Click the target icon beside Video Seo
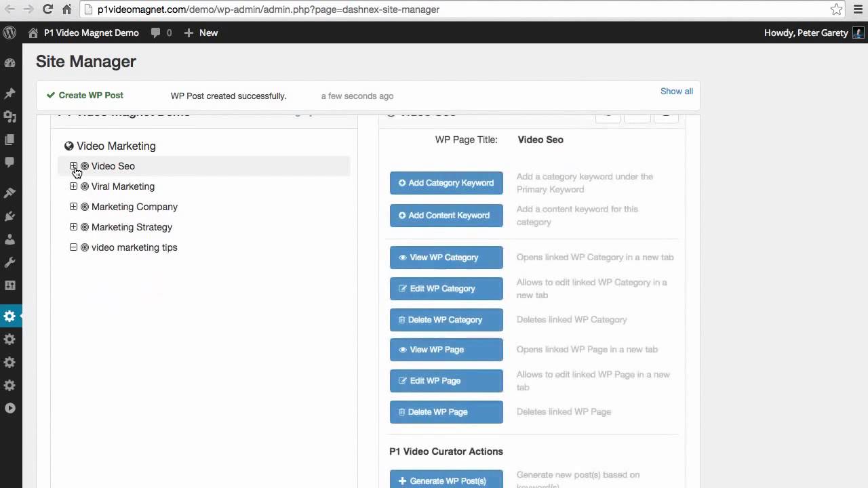This screenshot has width=868, height=488. [x=85, y=166]
